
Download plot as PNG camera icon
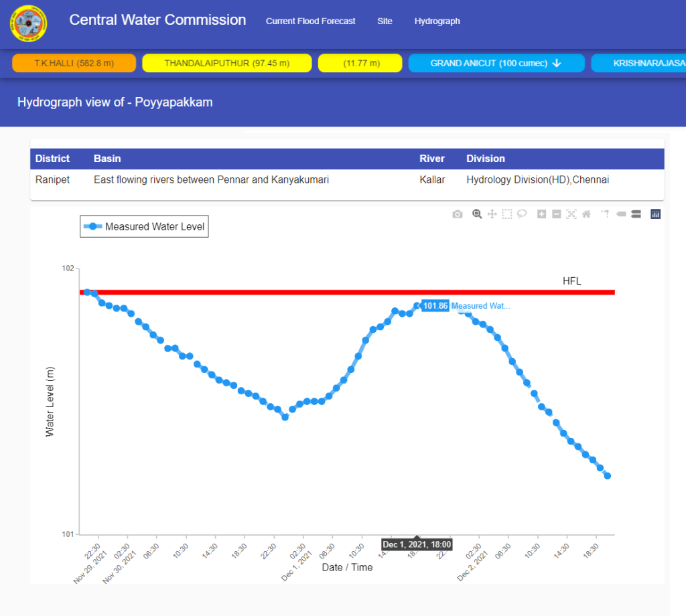coord(458,214)
